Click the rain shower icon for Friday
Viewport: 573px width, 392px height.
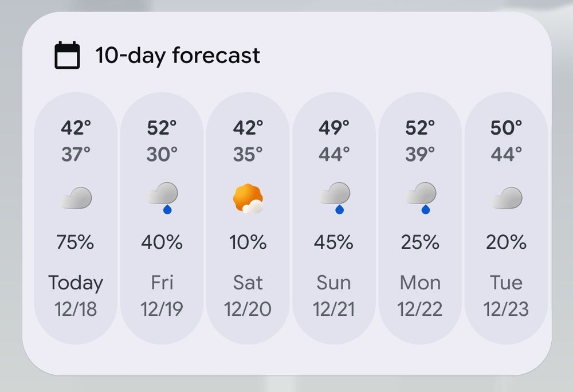[x=162, y=198]
